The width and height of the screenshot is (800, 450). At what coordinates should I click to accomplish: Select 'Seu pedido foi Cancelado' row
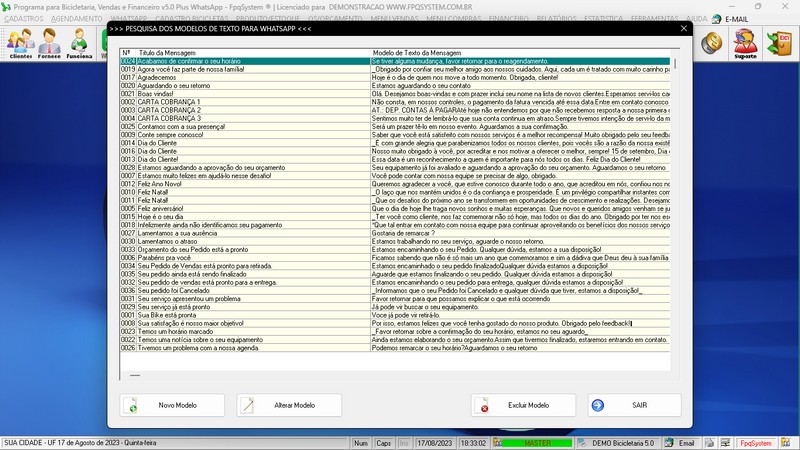point(395,290)
